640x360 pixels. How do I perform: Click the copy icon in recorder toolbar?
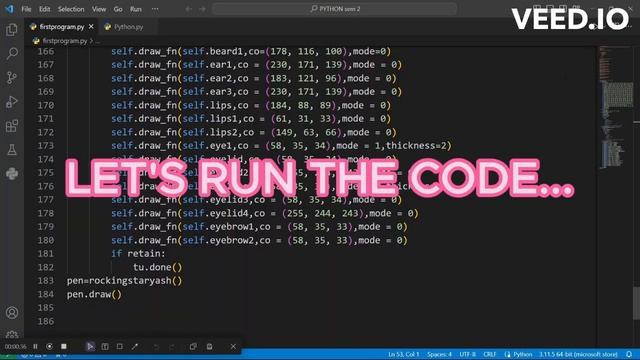[x=193, y=347]
